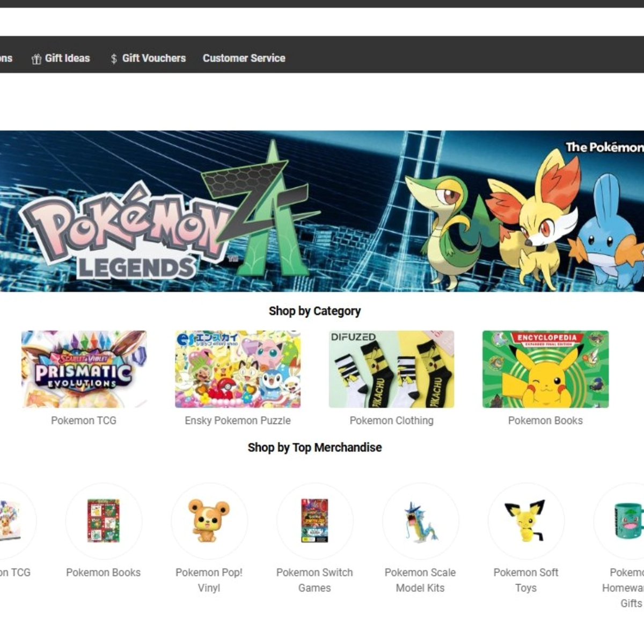Open the Gift Ideas navigation tab
This screenshot has width=644, height=644.
(68, 58)
